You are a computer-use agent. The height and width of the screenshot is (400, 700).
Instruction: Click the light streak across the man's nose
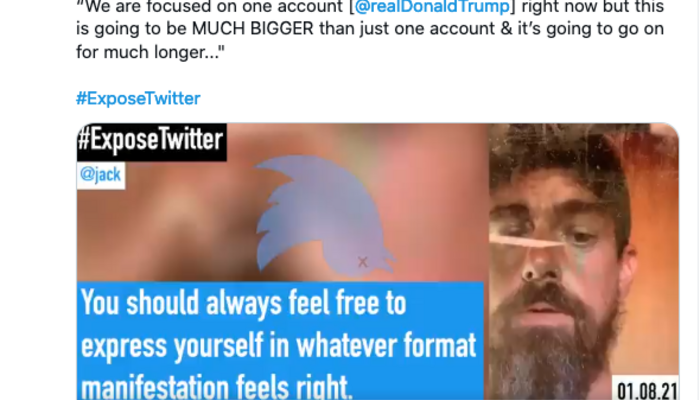coord(527,242)
